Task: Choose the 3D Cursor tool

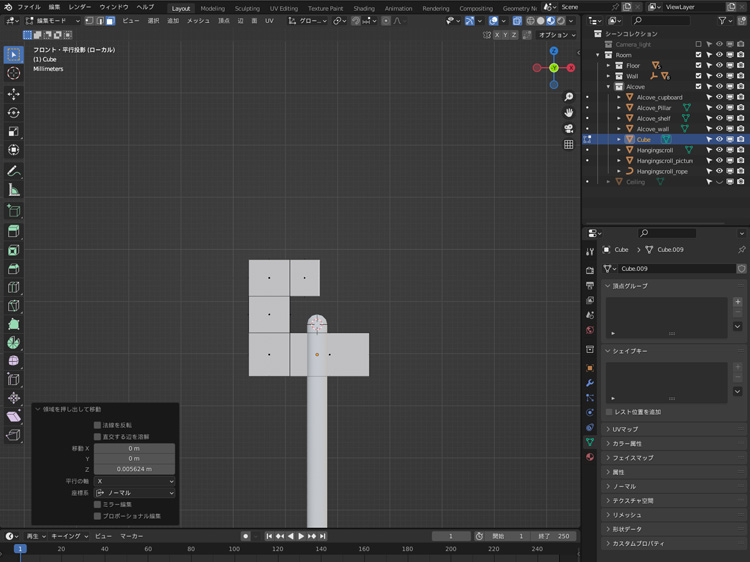Action: (x=14, y=73)
